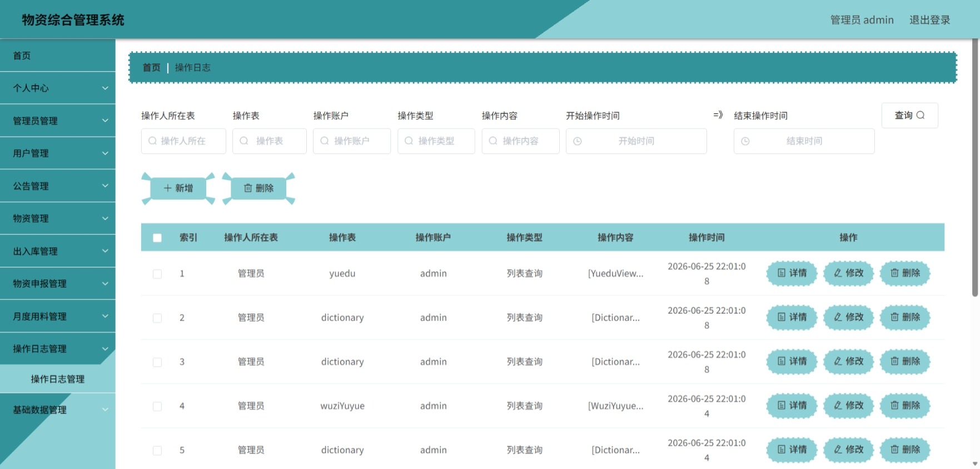Click the clock icon in 结束时间 field
Screen dimensions: 980x469
745,142
